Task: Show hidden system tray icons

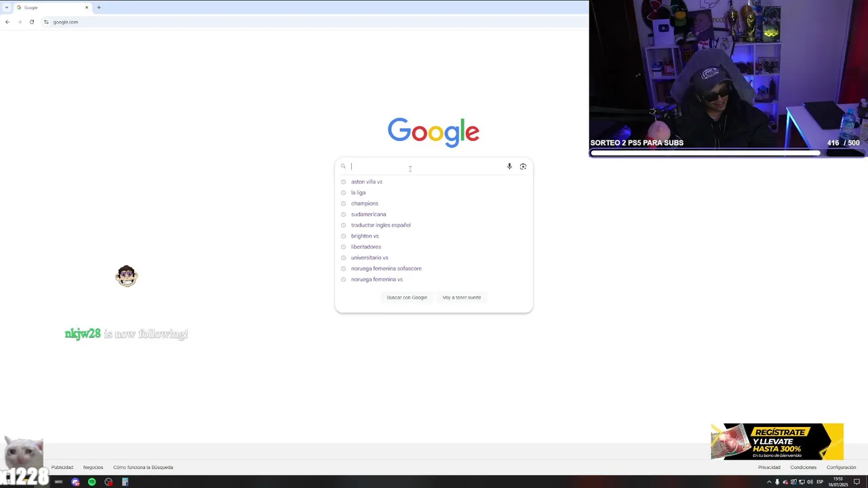Action: click(x=769, y=482)
